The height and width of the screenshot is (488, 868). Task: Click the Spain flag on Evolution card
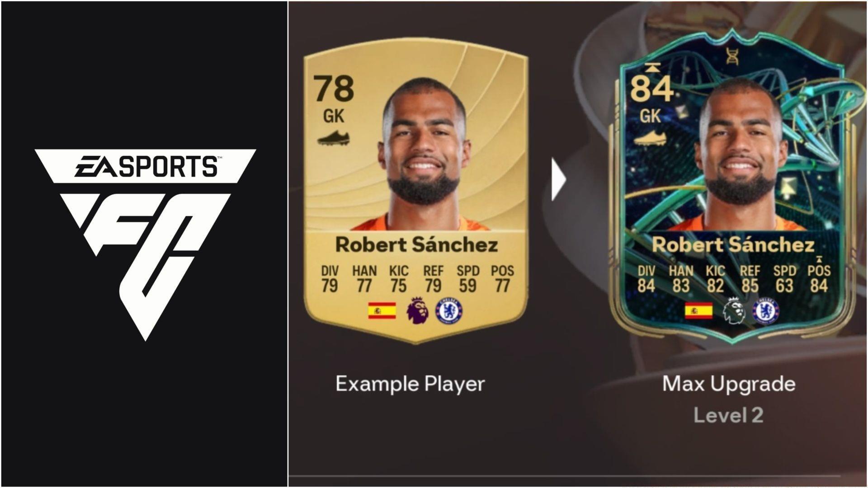point(699,311)
